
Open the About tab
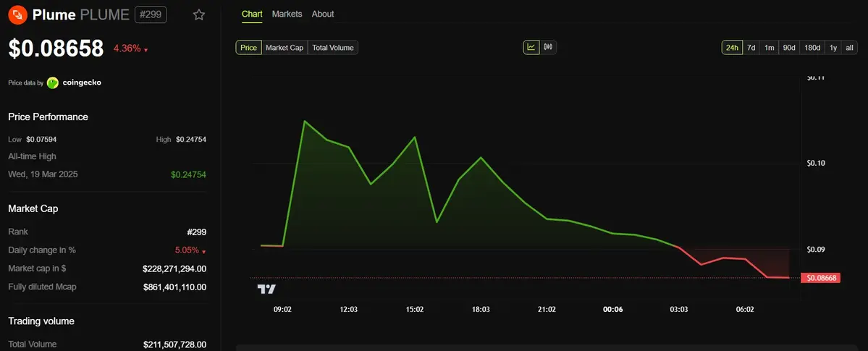tap(323, 14)
